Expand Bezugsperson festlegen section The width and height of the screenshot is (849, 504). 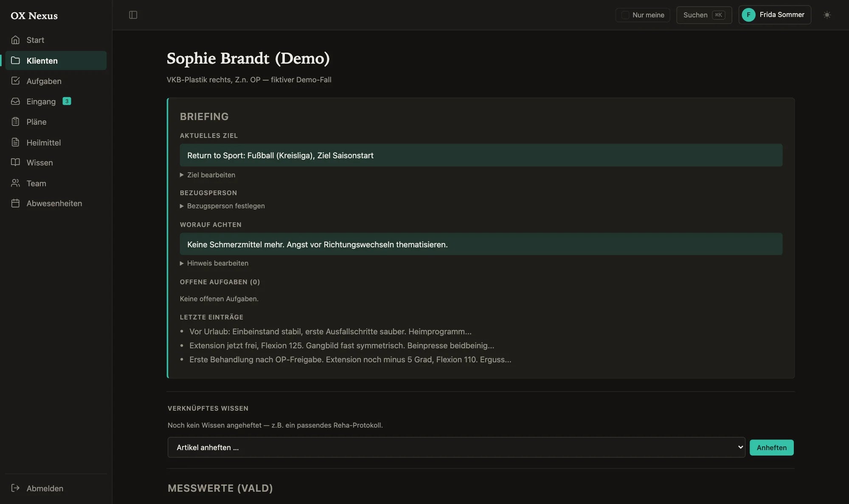[x=222, y=206]
